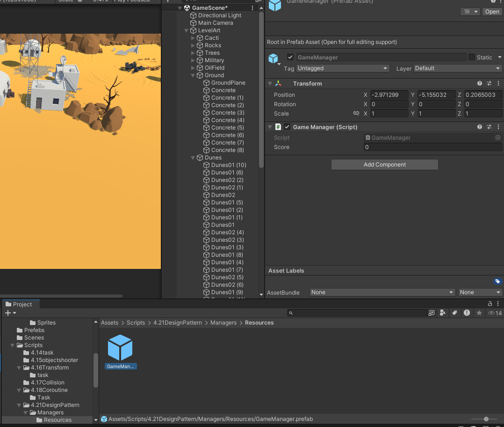
Task: Open Transform component three-dot menu
Action: pyautogui.click(x=498, y=83)
